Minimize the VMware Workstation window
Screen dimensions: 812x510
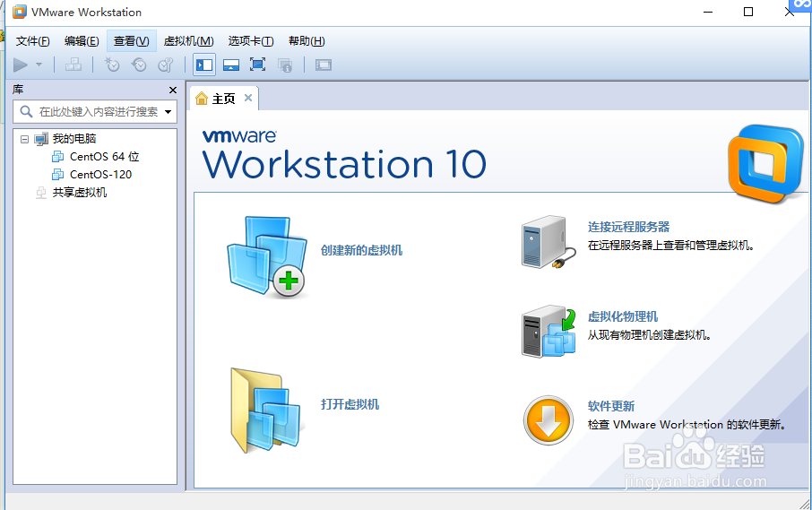(x=708, y=12)
